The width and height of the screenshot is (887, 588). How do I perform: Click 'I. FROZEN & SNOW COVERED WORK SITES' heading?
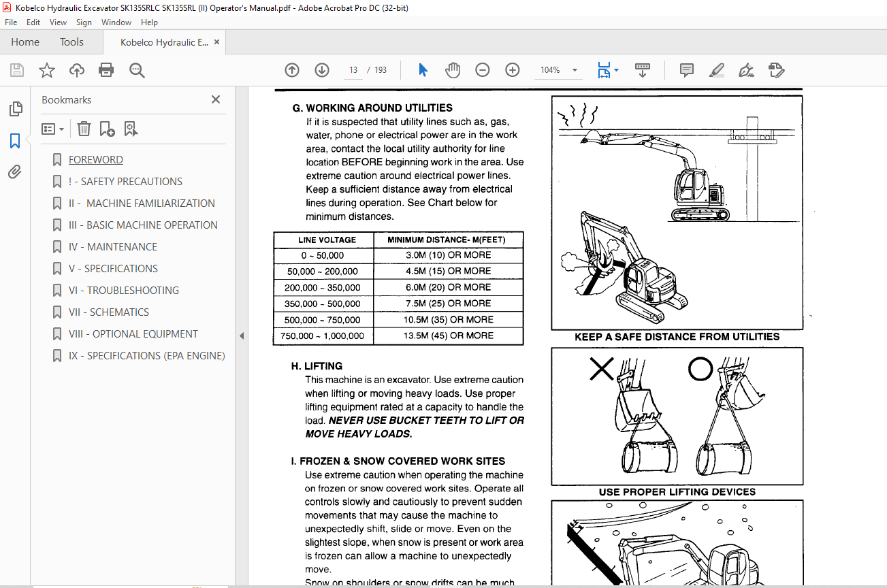[398, 461]
